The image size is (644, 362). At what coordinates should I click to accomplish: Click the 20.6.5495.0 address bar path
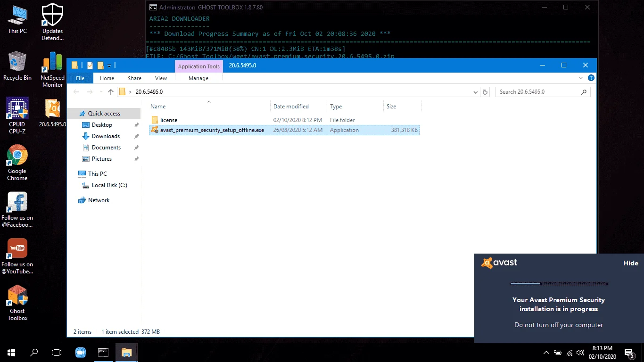click(x=149, y=92)
